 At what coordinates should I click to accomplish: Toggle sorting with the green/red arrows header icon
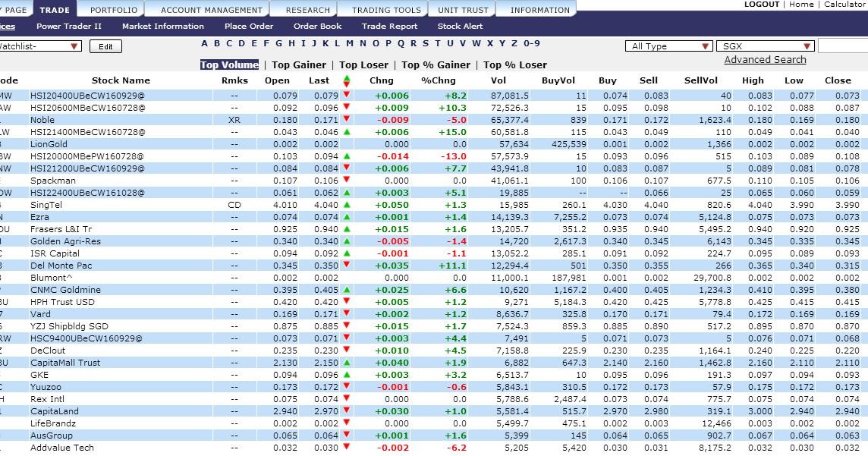[346, 80]
